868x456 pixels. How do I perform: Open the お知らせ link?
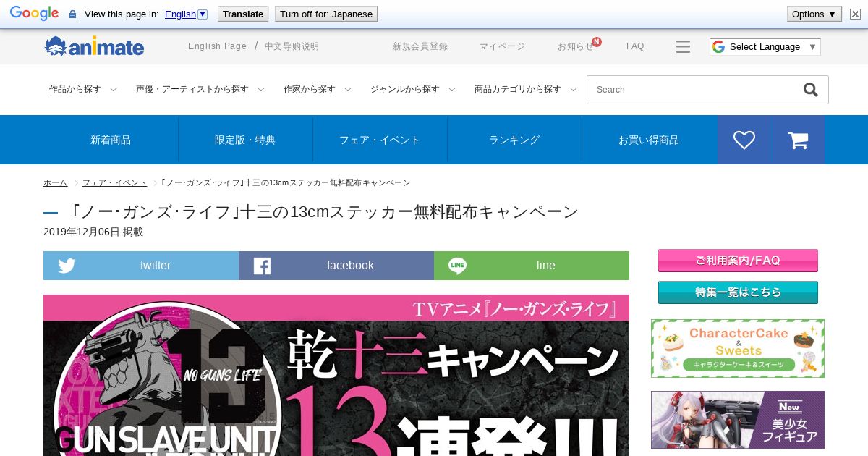click(x=575, y=46)
